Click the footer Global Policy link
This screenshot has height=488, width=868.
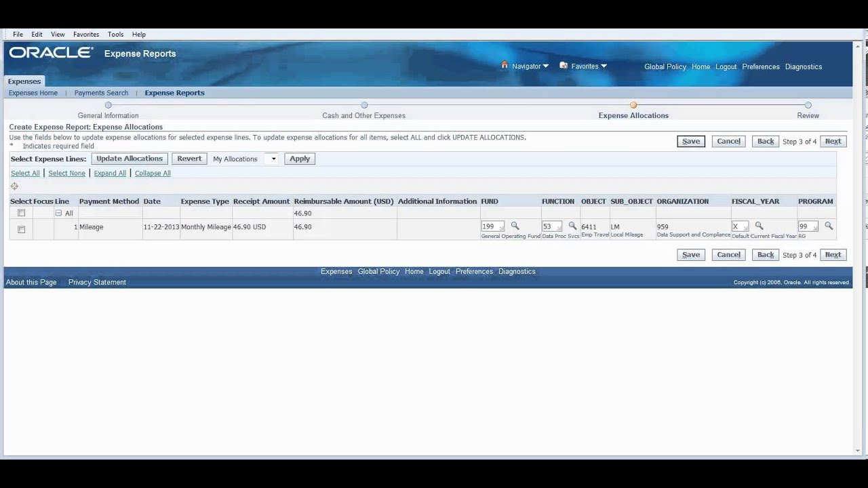tap(378, 272)
